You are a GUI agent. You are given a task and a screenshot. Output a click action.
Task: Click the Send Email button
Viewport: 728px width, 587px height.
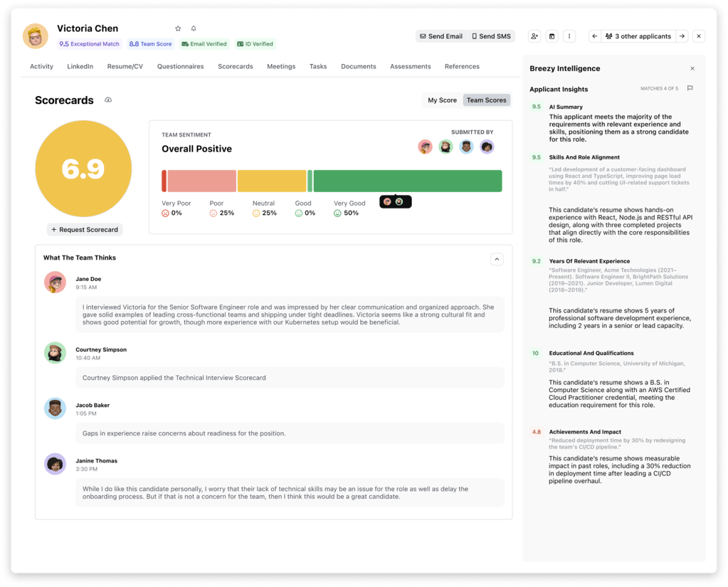click(441, 36)
